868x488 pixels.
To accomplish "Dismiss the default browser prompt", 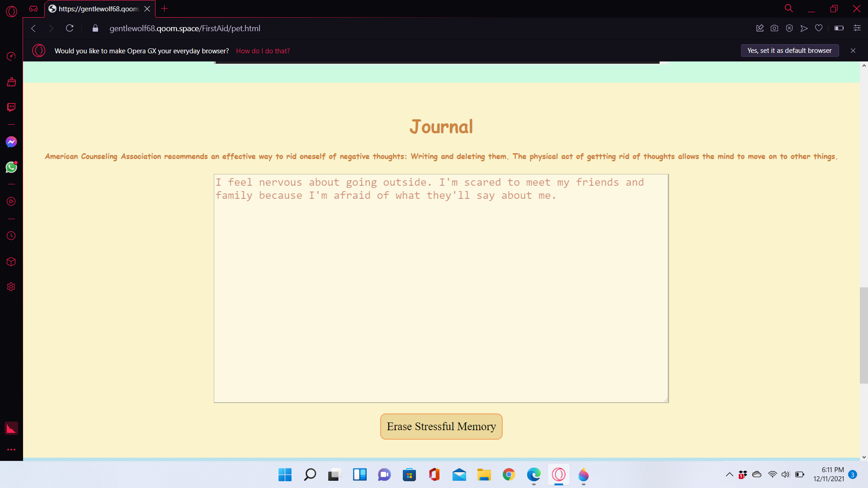I will click(x=853, y=51).
